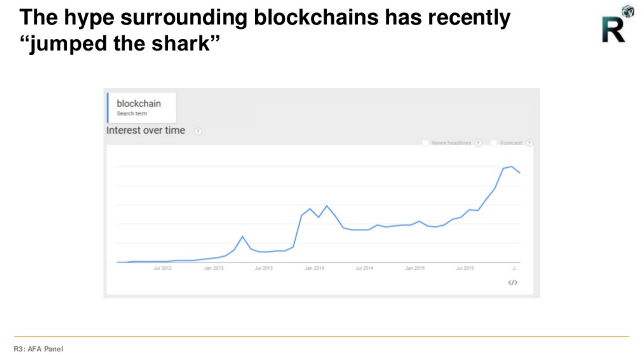This screenshot has height=355, width=644.
Task: Click the Interest over time heading
Action: tap(145, 131)
